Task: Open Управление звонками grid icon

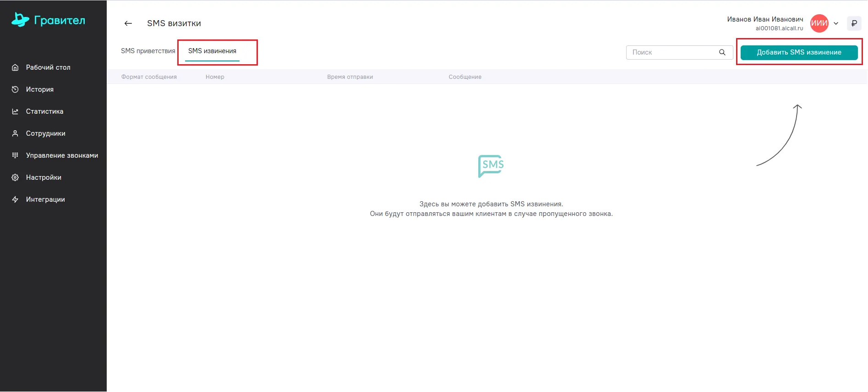Action: coord(15,155)
